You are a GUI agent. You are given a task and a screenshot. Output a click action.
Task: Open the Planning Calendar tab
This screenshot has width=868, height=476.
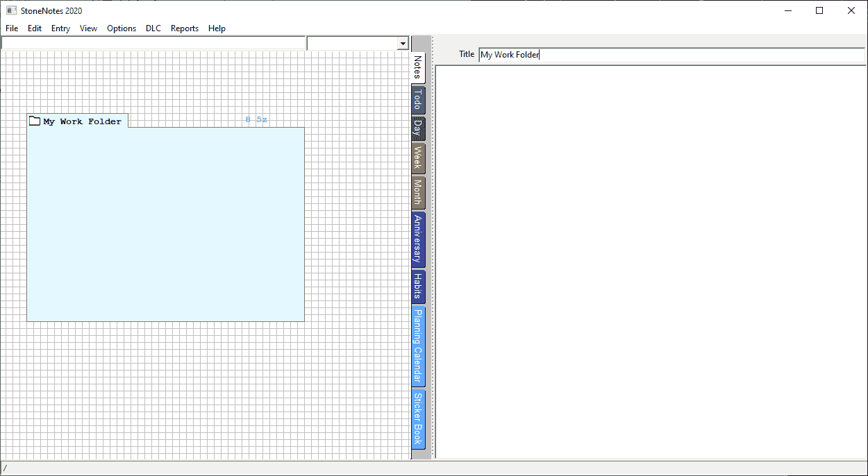point(418,346)
